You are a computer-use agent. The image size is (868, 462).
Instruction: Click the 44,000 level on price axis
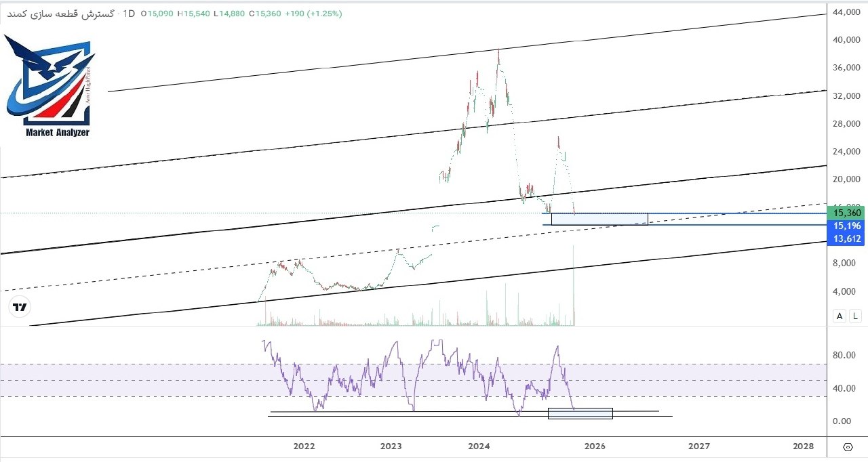[x=848, y=12]
